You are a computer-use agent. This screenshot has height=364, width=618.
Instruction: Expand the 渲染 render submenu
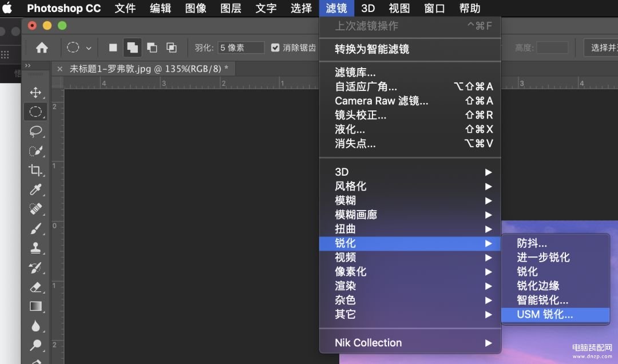(x=410, y=286)
